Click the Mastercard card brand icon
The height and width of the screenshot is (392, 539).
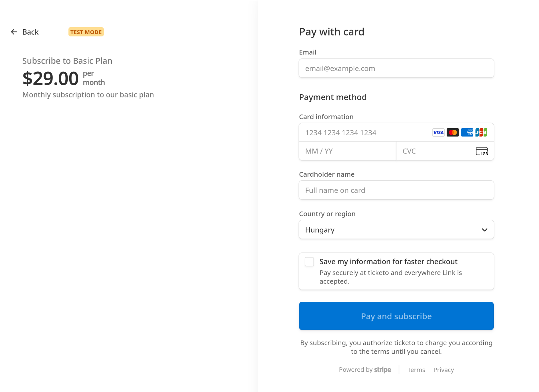452,132
